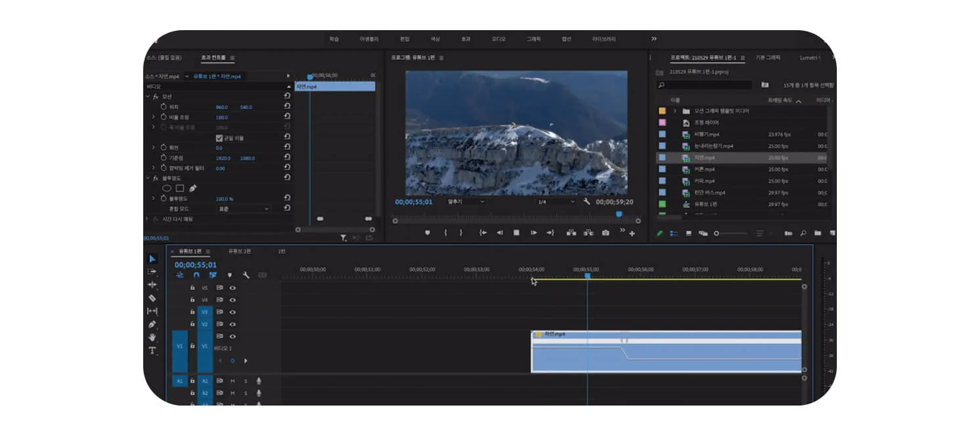Switch to the Lumetri panel tab
The image size is (980, 437).
(809, 58)
